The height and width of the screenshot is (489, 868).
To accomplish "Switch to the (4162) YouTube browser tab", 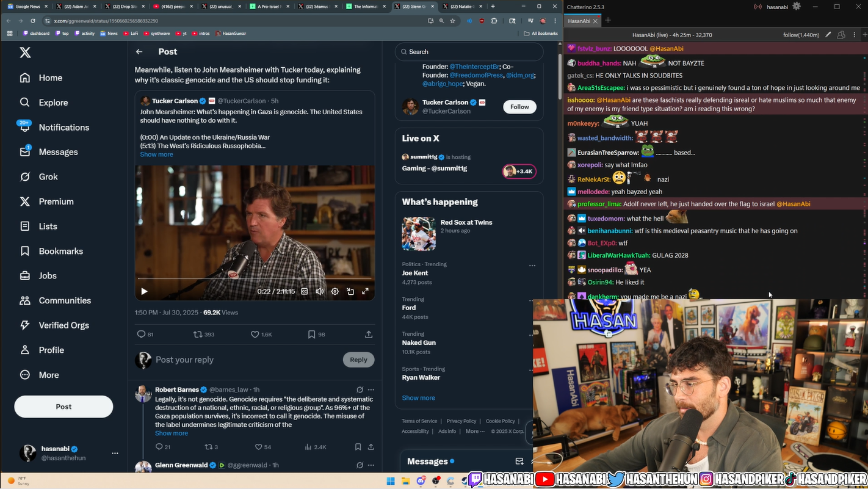I will 174,6.
